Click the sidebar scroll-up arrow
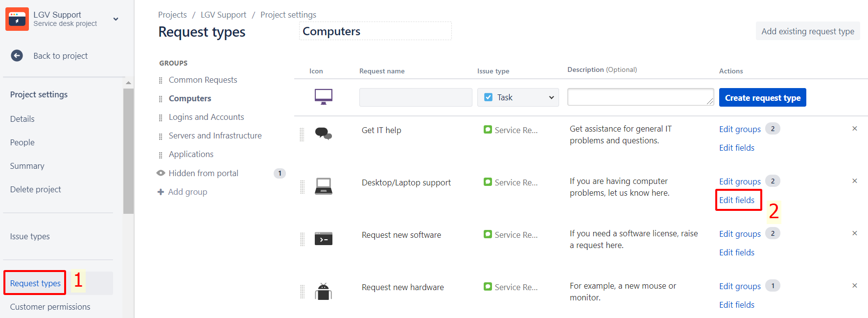Screen dimensions: 868x318 (128, 83)
